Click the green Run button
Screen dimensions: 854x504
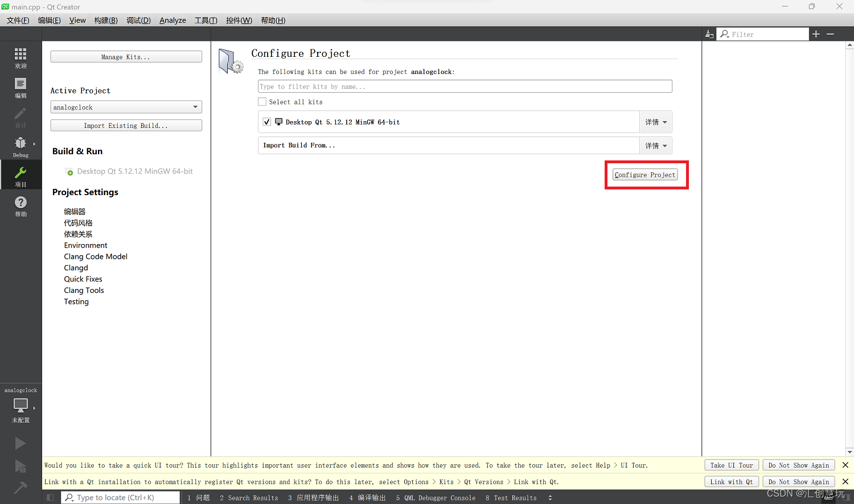(x=20, y=443)
